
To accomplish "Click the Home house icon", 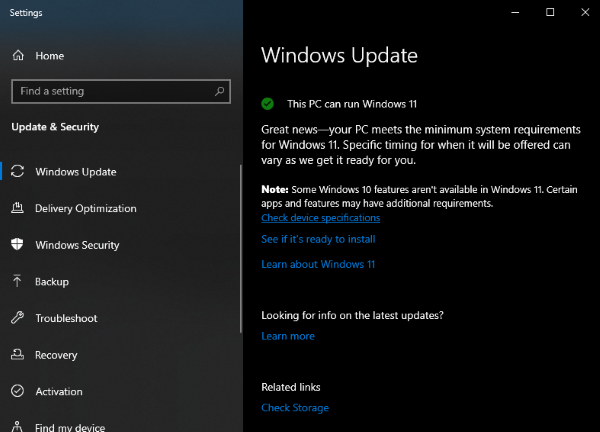I will tap(18, 55).
